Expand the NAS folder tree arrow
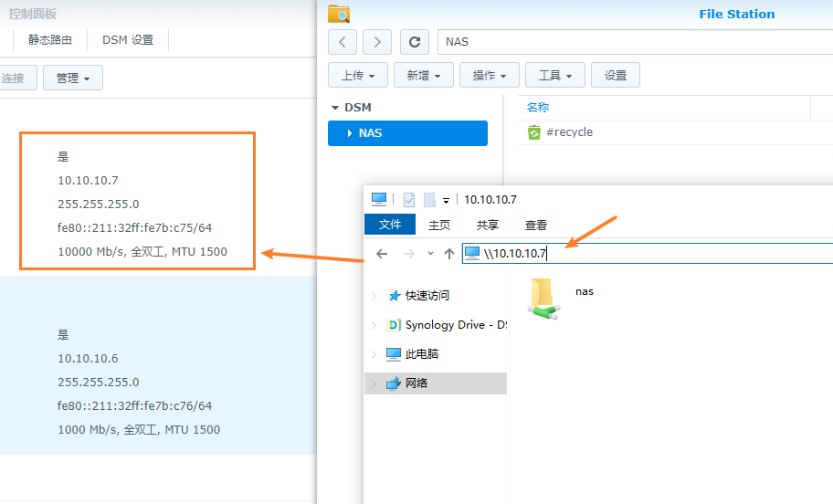This screenshot has height=504, width=833. pos(350,133)
